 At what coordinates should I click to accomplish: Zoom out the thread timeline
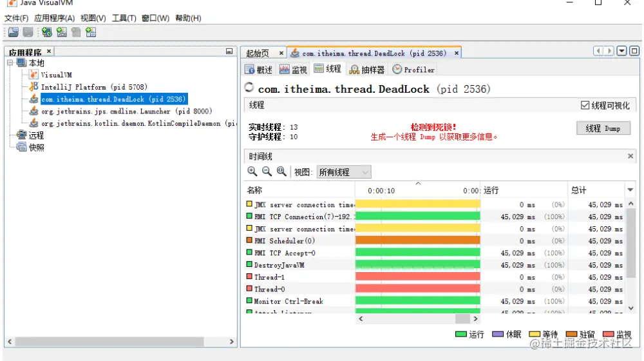coord(267,171)
